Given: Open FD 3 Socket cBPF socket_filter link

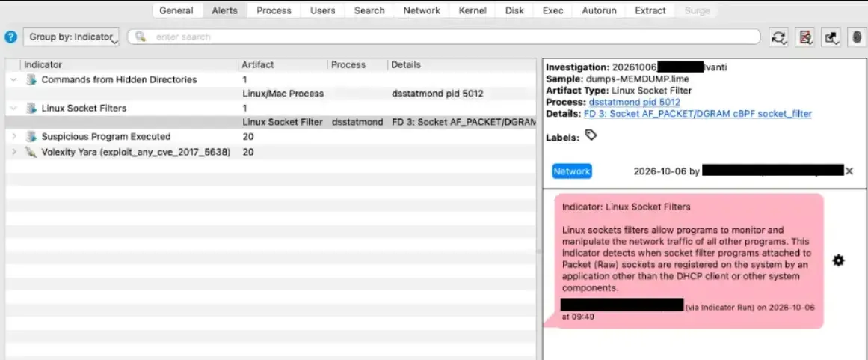Looking at the screenshot, I should pos(698,114).
